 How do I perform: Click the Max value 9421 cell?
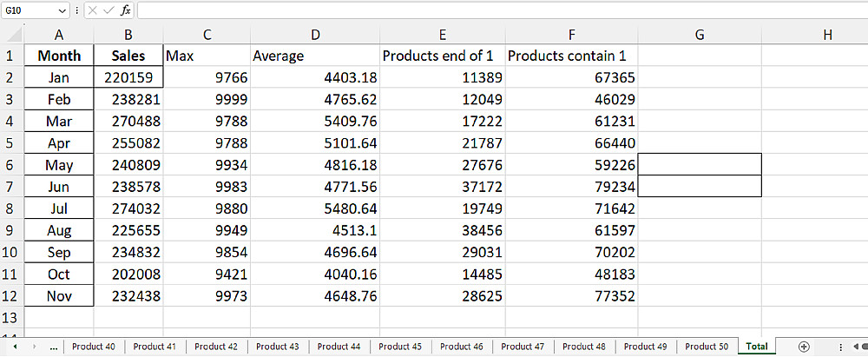point(207,274)
